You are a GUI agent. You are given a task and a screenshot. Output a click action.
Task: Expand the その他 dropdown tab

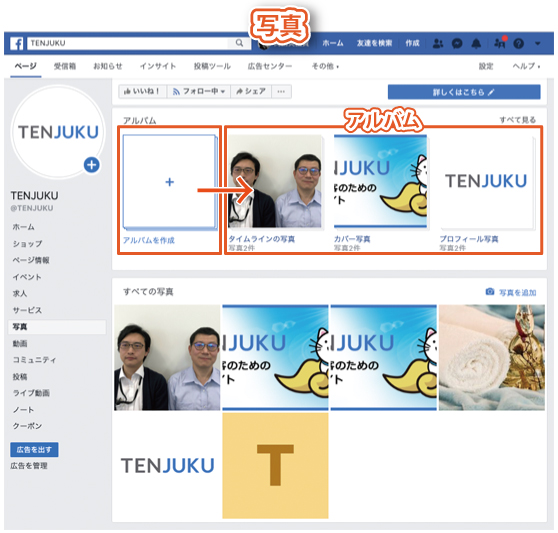pyautogui.click(x=325, y=66)
